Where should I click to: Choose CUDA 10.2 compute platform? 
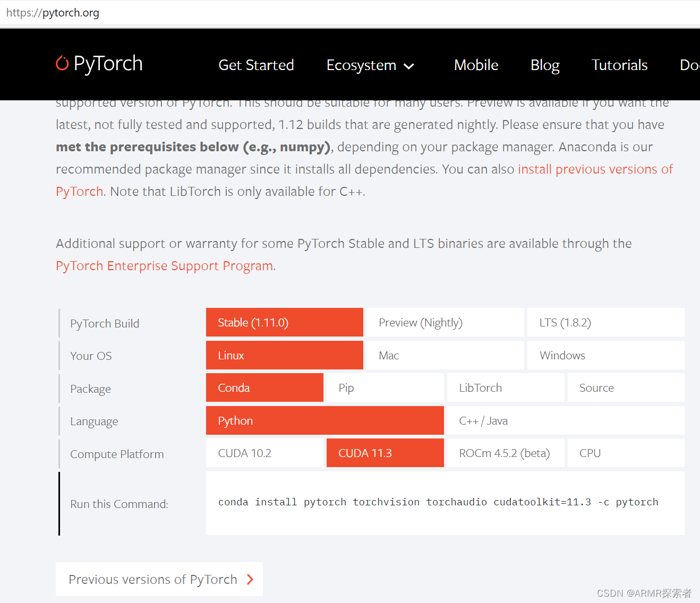pos(264,453)
